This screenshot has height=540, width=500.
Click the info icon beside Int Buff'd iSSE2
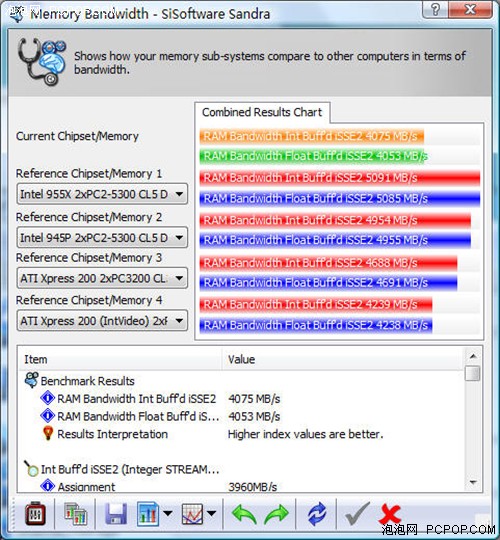click(48, 398)
